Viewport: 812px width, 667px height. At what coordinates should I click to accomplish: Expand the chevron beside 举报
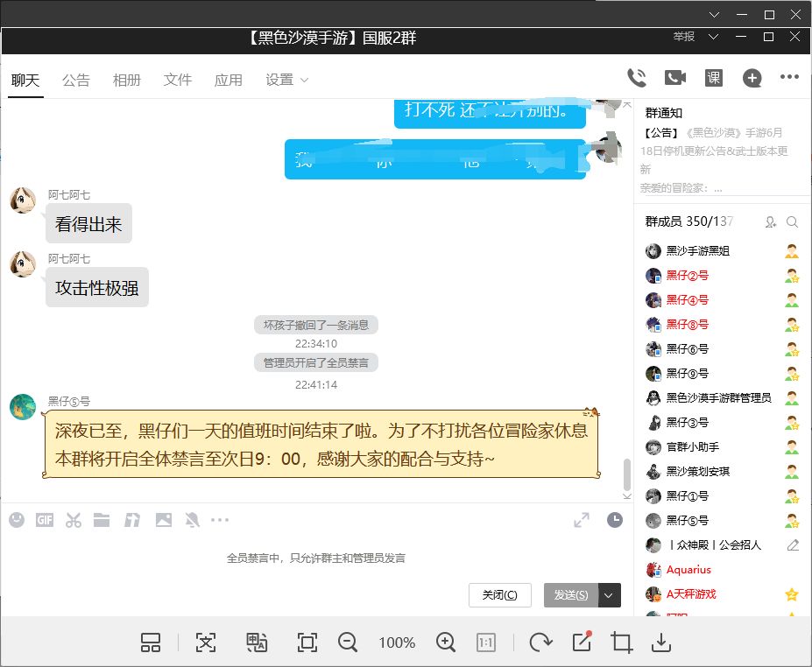tap(713, 37)
